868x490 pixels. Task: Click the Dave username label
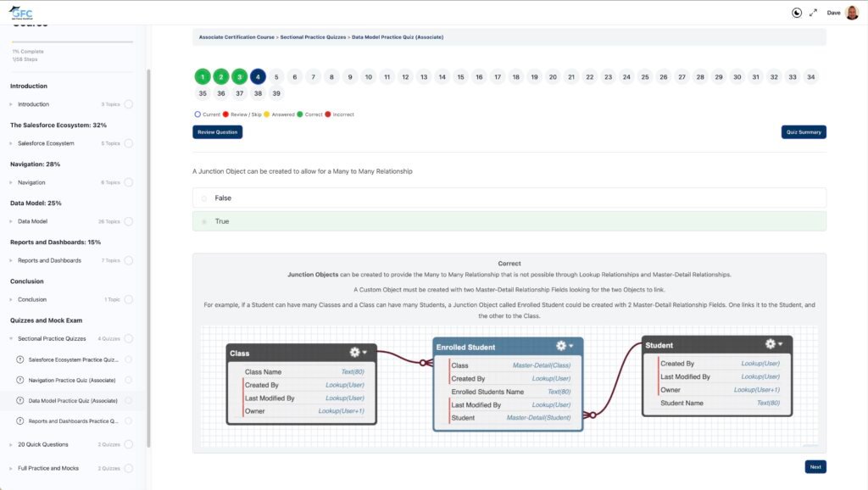[833, 13]
